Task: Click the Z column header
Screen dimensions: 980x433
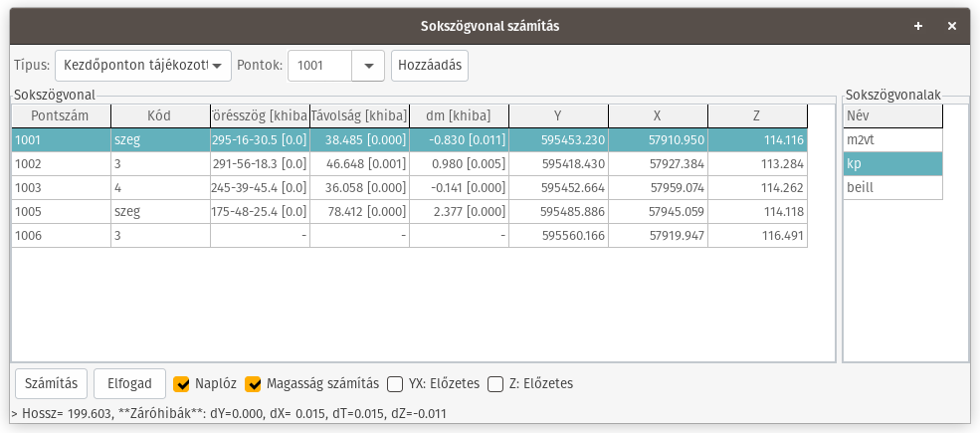Action: tap(757, 116)
